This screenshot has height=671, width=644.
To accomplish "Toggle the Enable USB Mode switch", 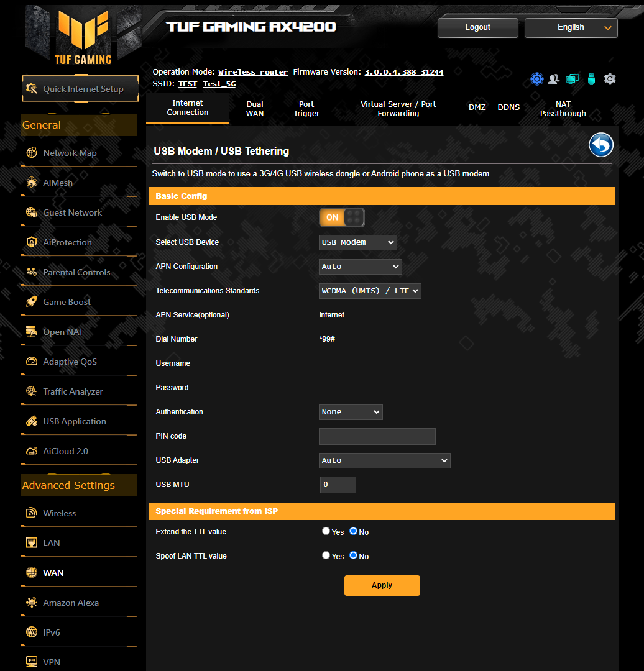I will pos(342,217).
